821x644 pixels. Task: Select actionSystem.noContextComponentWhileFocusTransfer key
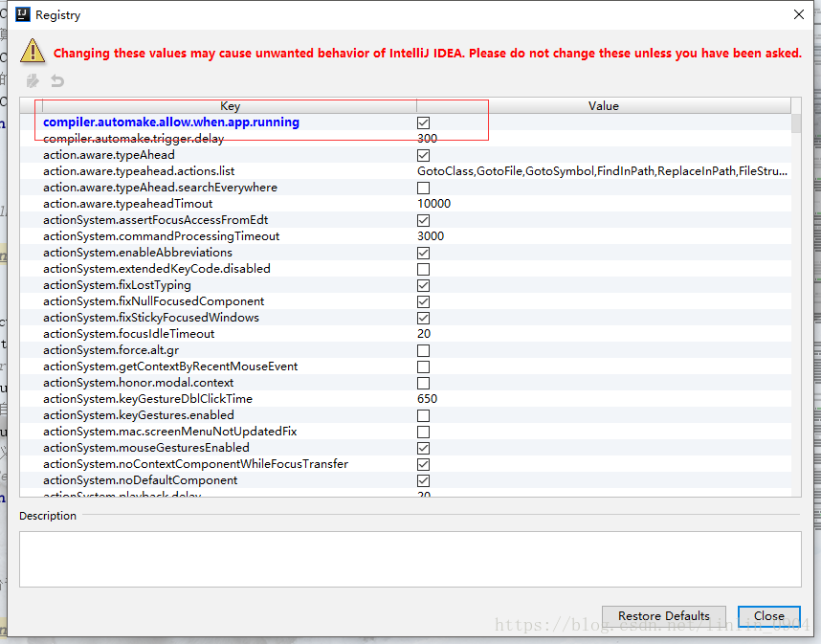[x=196, y=463]
